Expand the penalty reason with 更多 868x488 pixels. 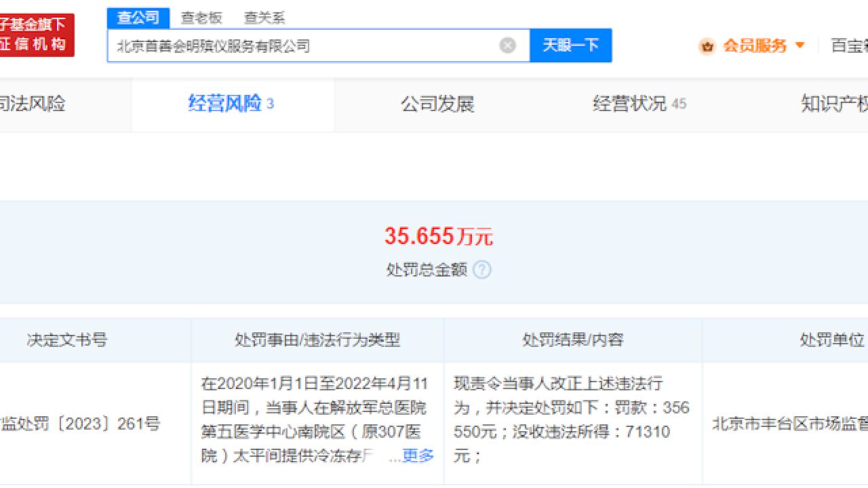point(418,456)
